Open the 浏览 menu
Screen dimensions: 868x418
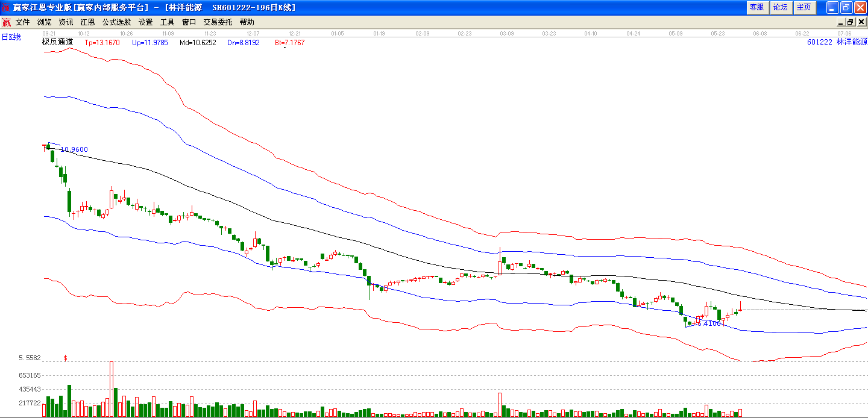tap(45, 22)
